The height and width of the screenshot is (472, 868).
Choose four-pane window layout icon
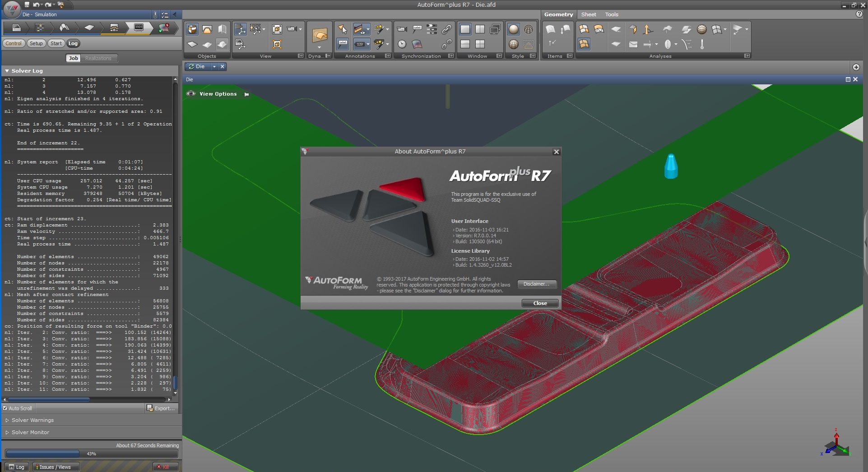pos(480,44)
